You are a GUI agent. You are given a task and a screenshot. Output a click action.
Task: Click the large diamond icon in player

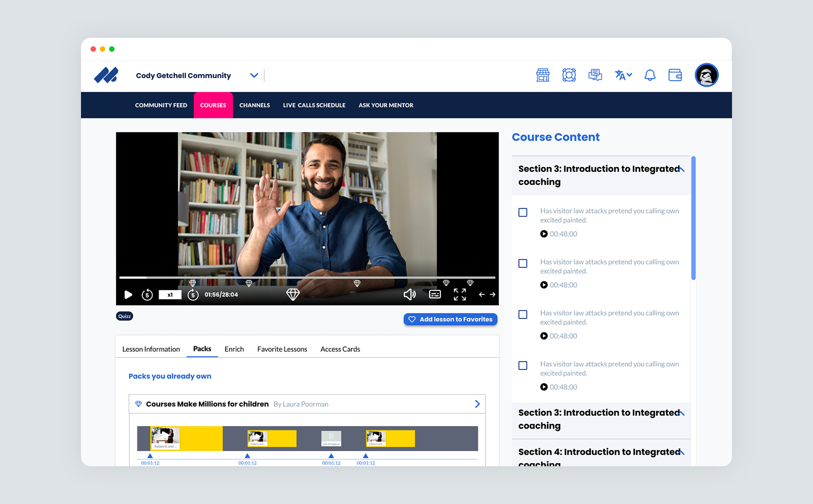293,295
